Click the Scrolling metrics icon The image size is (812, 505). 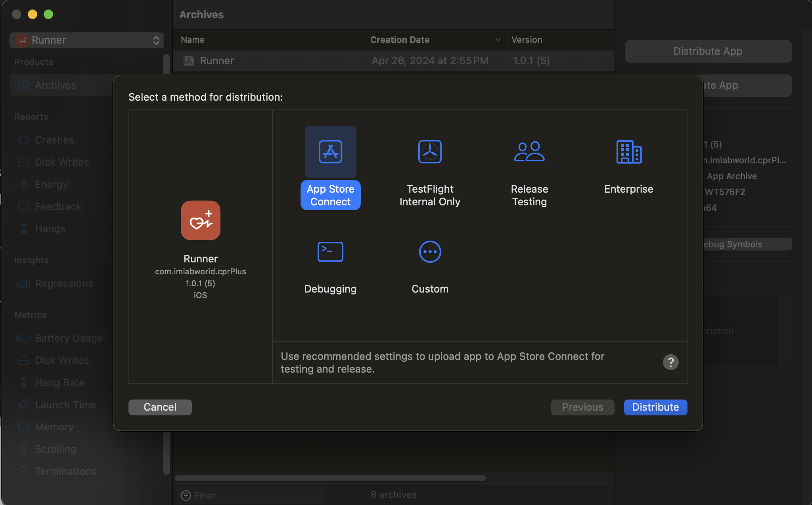24,449
